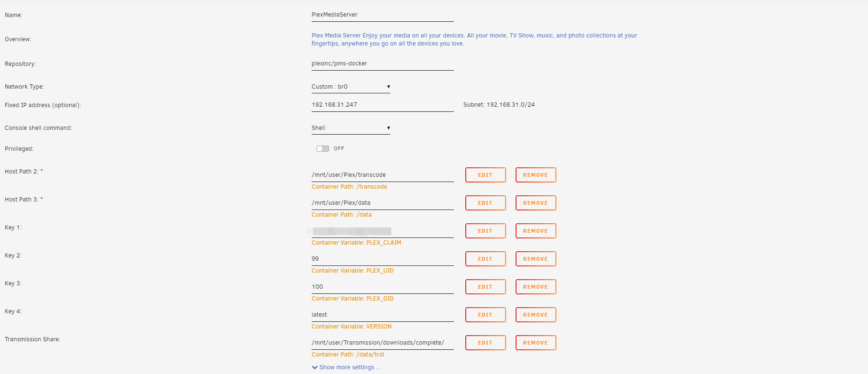Click the Repository field plexinc/pms-docker
Image resolution: width=868 pixels, height=374 pixels.
[382, 64]
